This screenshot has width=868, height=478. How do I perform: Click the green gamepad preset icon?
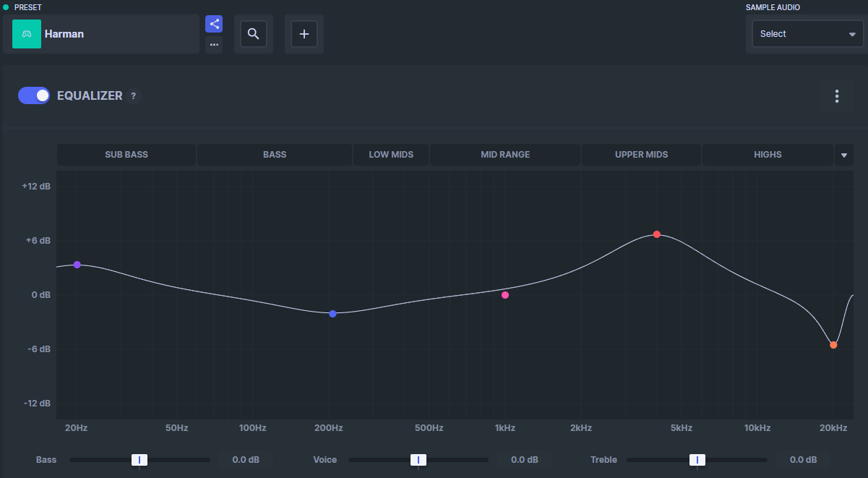tap(27, 34)
